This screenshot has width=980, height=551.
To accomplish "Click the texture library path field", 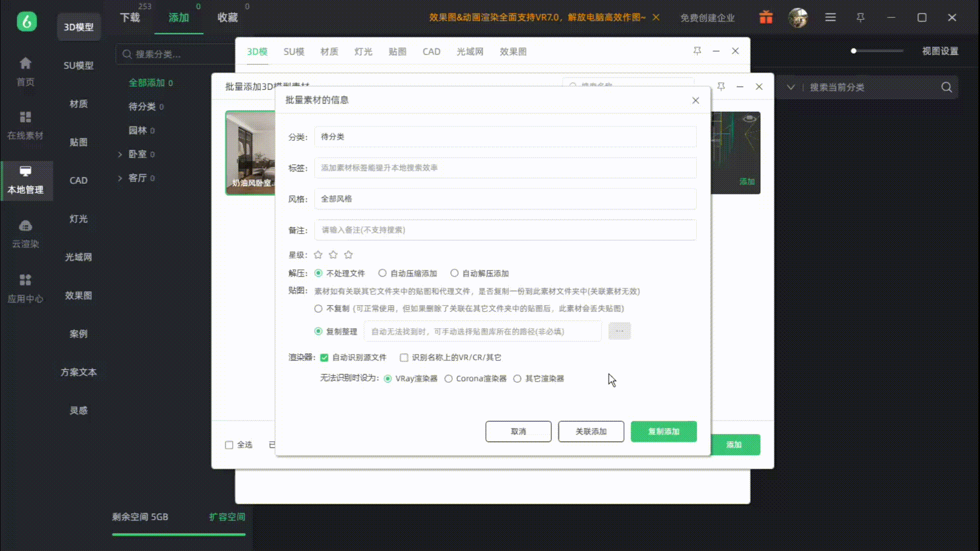I will (x=483, y=331).
